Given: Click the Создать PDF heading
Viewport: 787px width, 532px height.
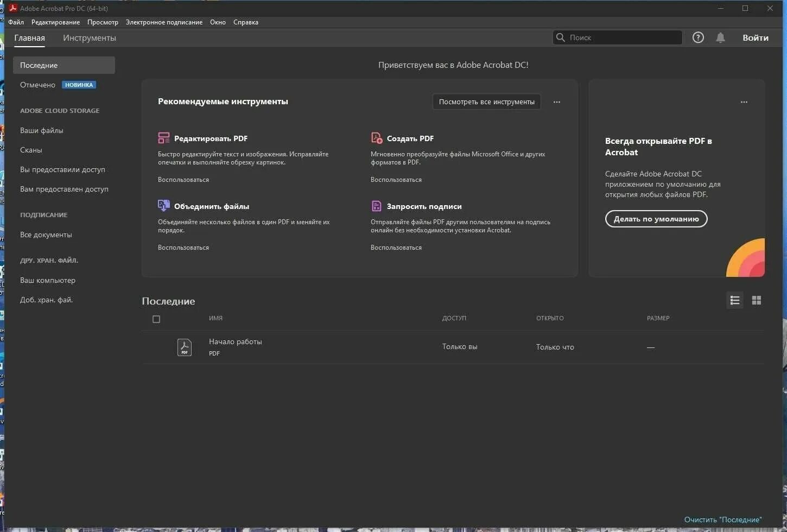Looking at the screenshot, I should click(410, 138).
